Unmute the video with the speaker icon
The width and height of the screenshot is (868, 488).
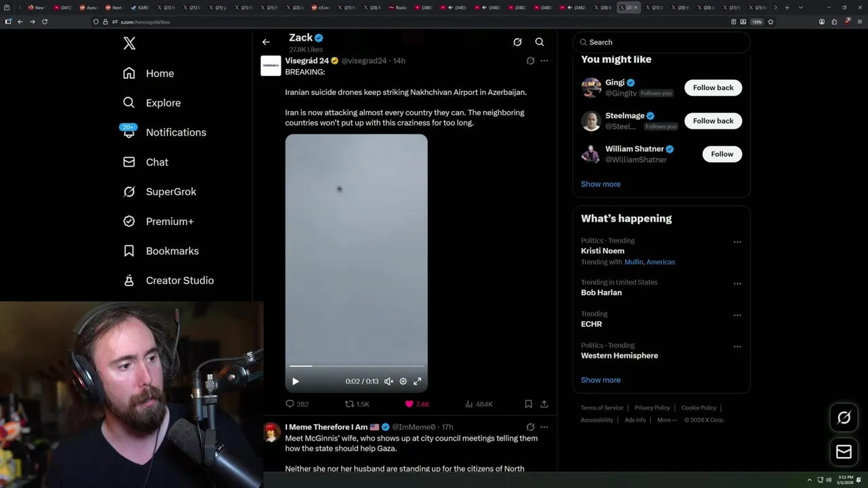[x=389, y=382]
